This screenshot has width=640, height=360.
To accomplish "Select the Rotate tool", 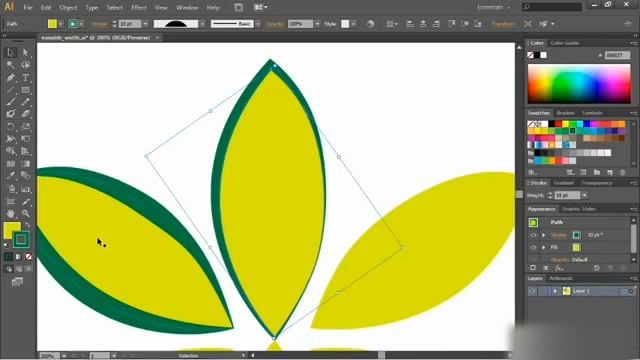I will click(11, 127).
